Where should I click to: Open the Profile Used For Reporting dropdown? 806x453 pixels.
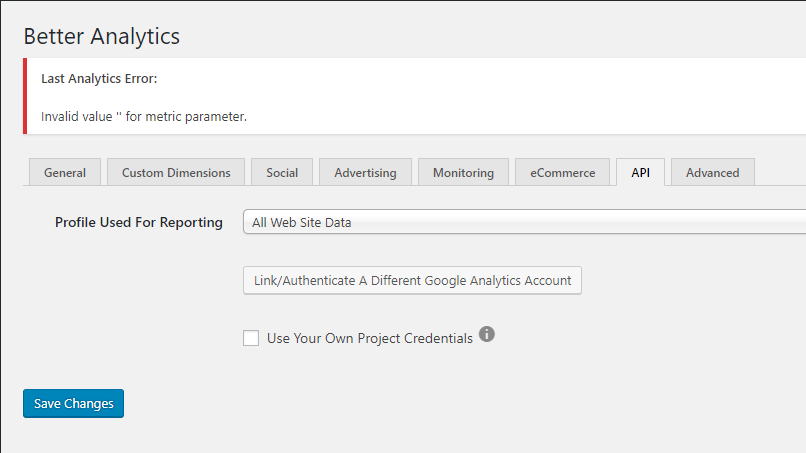pos(524,222)
